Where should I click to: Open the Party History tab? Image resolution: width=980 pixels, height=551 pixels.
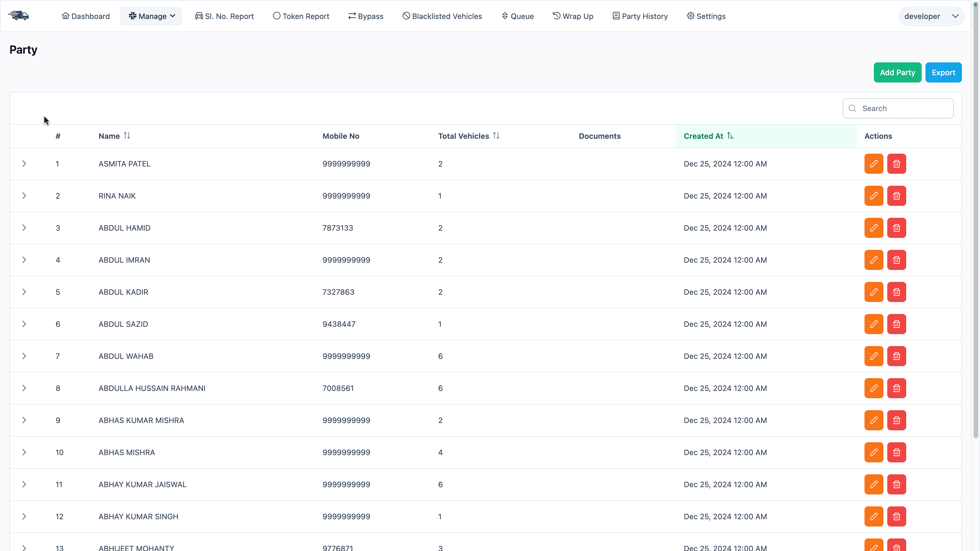pyautogui.click(x=640, y=16)
